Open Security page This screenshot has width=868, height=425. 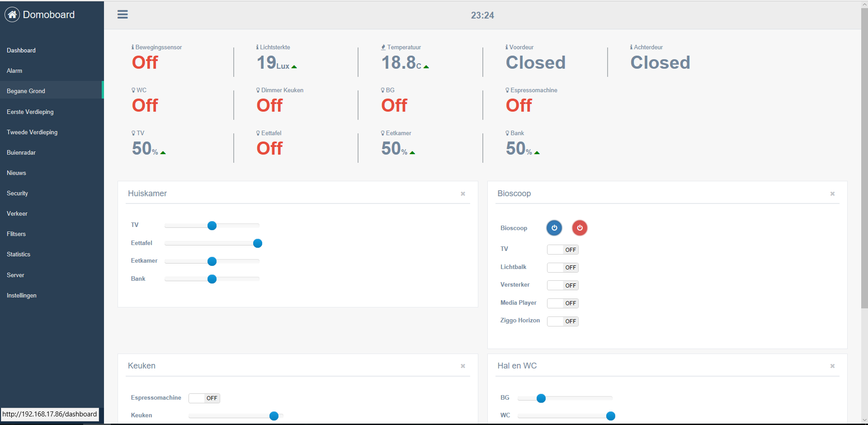[52, 193]
